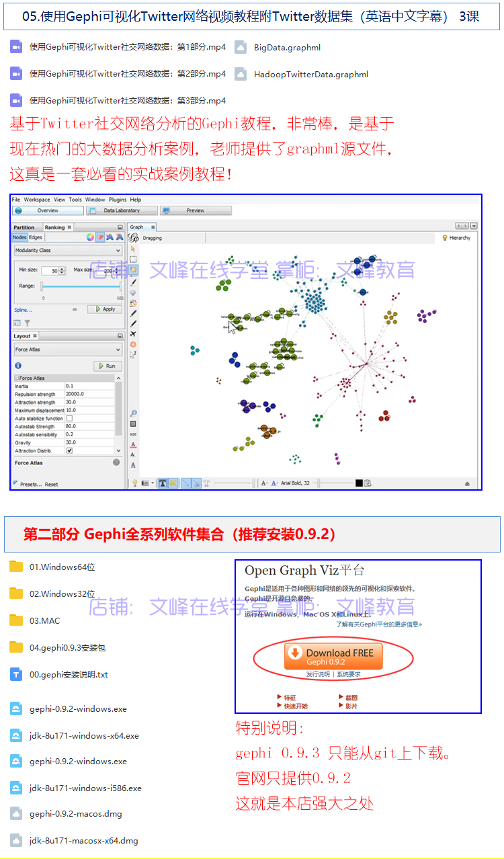The width and height of the screenshot is (504, 859).
Task: Select the heat map tool
Action: 133,344
